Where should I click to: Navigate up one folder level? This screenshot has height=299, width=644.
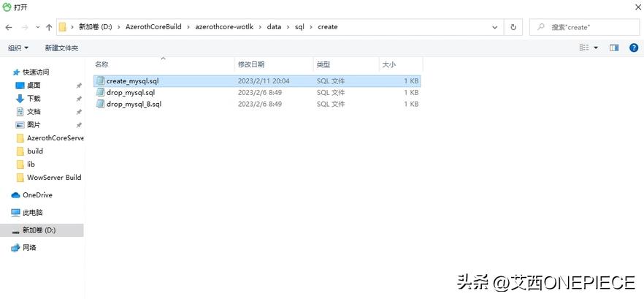click(50, 27)
